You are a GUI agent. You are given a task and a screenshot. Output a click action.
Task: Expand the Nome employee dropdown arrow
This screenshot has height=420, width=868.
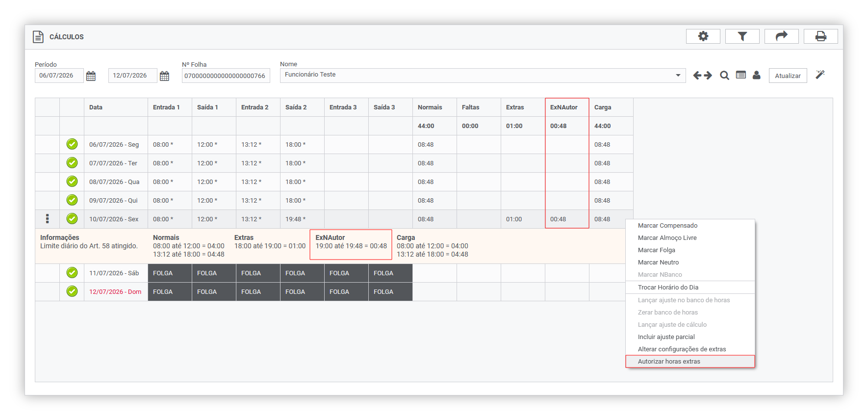tap(678, 75)
